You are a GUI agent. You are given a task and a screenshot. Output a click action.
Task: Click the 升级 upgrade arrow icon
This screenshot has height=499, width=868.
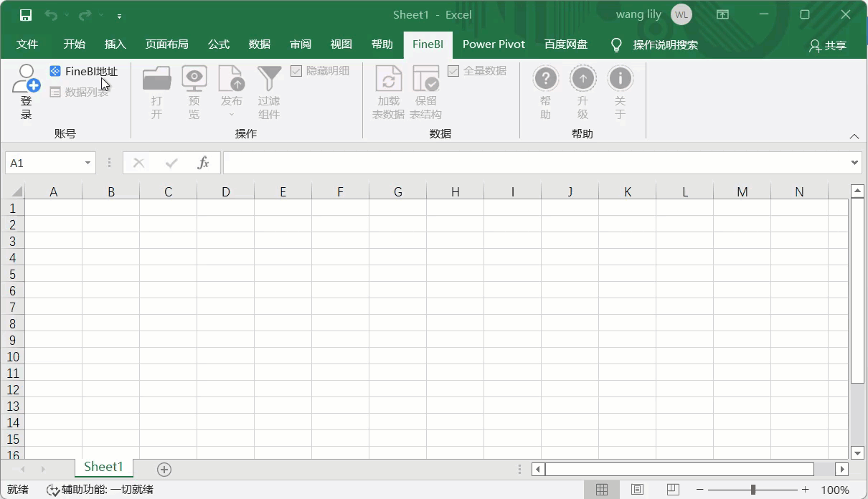click(x=582, y=78)
